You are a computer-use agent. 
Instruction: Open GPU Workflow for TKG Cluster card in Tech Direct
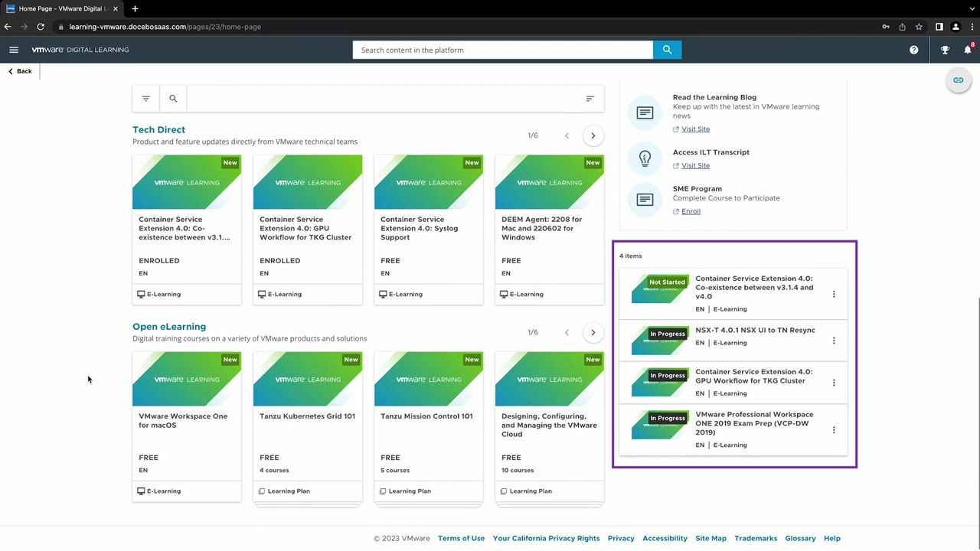[308, 230]
